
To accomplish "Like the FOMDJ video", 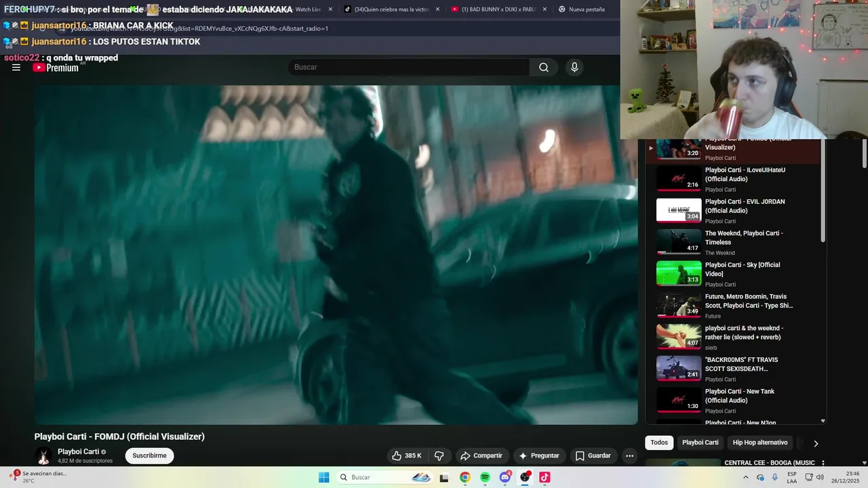I will [407, 455].
